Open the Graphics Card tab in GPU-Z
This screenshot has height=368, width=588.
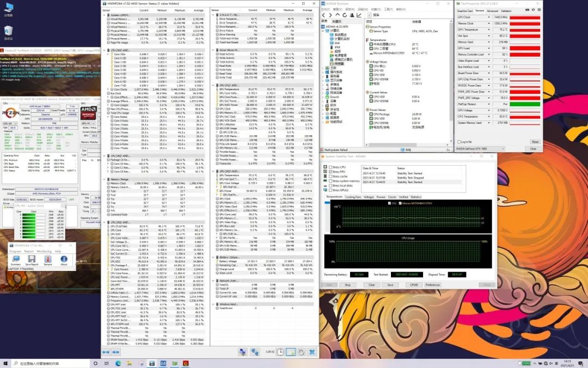coord(464,10)
